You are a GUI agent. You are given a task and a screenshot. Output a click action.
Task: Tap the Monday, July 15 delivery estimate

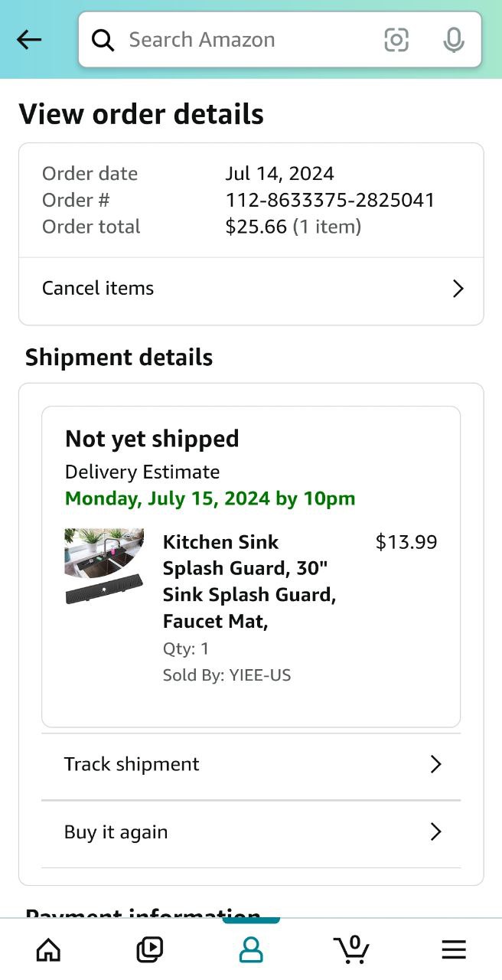point(210,499)
